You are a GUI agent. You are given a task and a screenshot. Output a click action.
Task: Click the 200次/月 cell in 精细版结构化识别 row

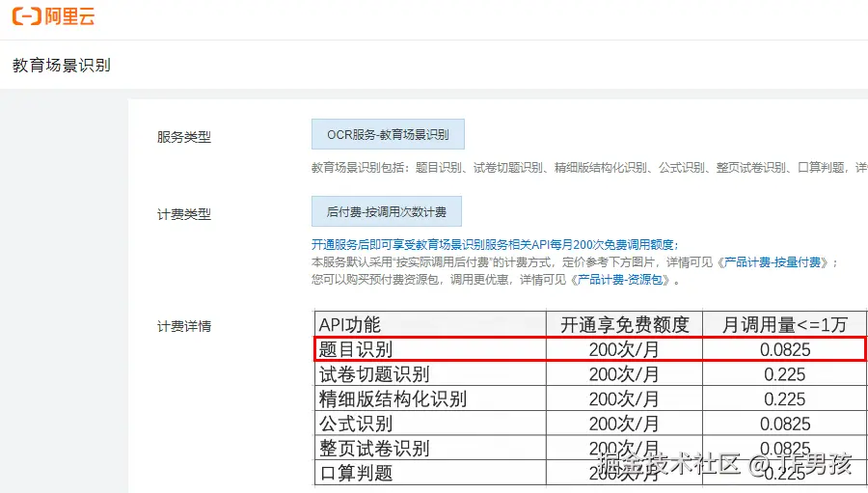click(x=624, y=398)
